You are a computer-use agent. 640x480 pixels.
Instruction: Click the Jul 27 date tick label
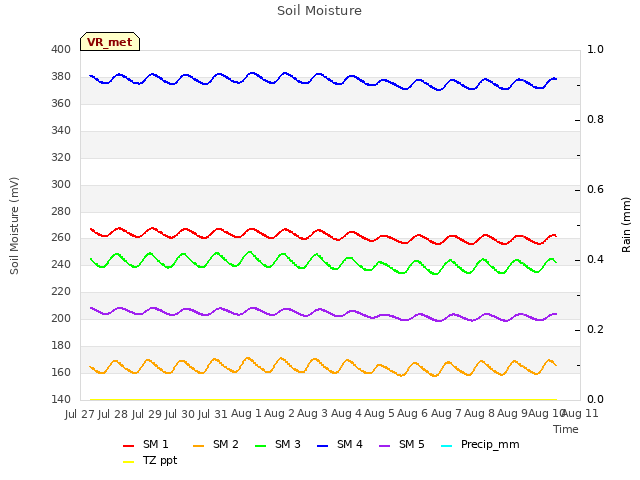click(80, 414)
